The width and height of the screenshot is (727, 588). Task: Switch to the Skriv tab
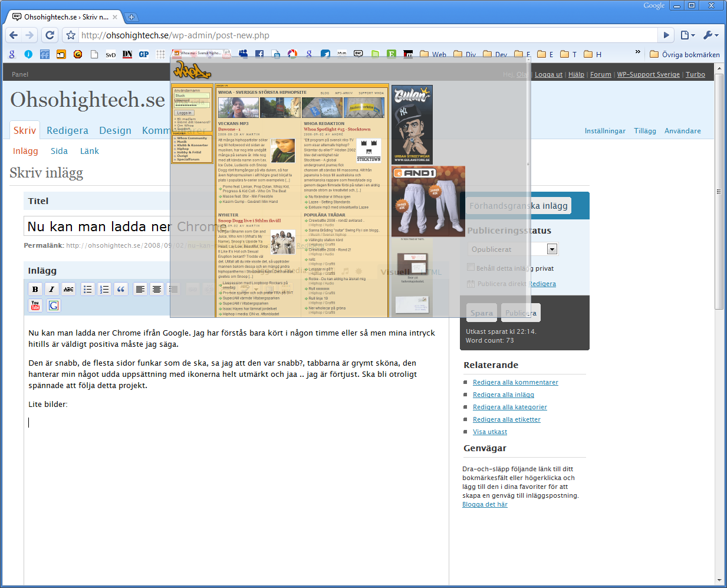point(25,130)
